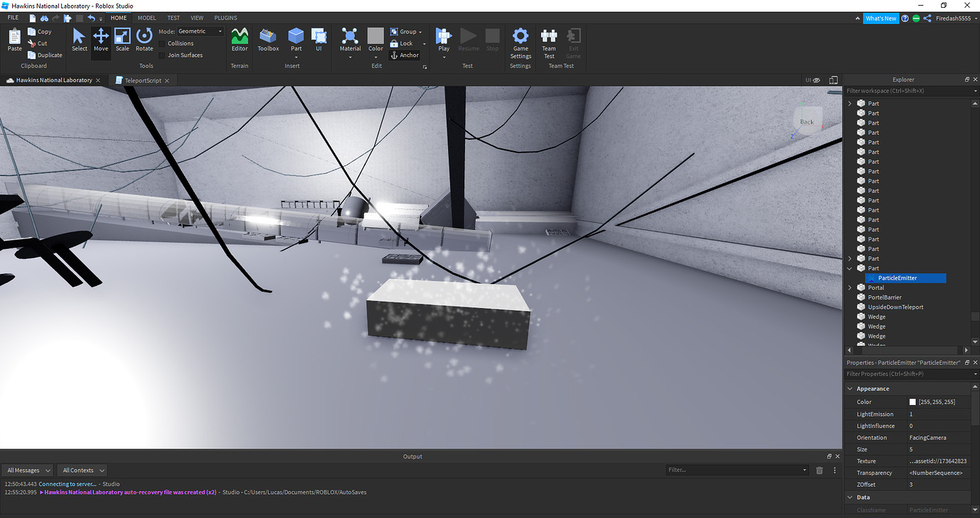Collapse the Appearance section in Properties
The image size is (980, 518).
click(x=850, y=388)
